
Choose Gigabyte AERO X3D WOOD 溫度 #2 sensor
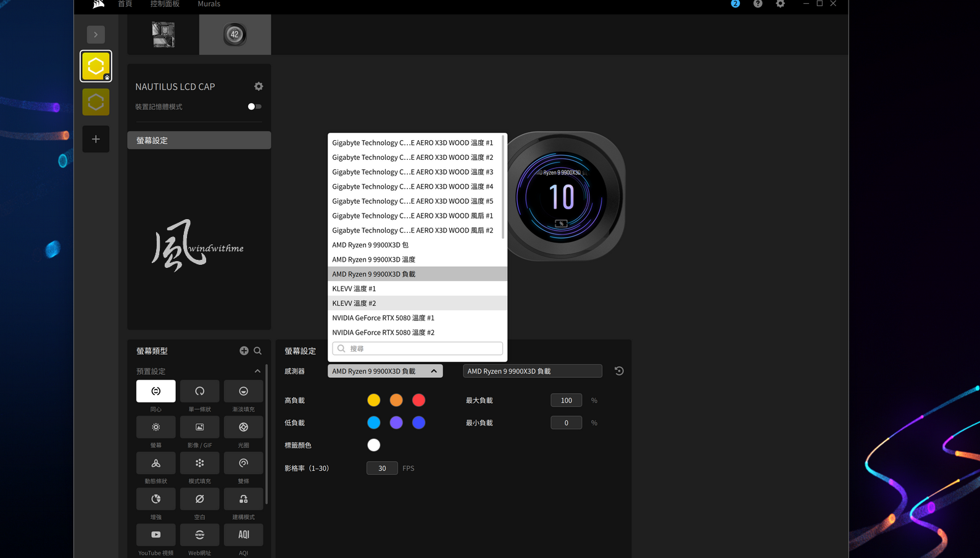coord(417,157)
